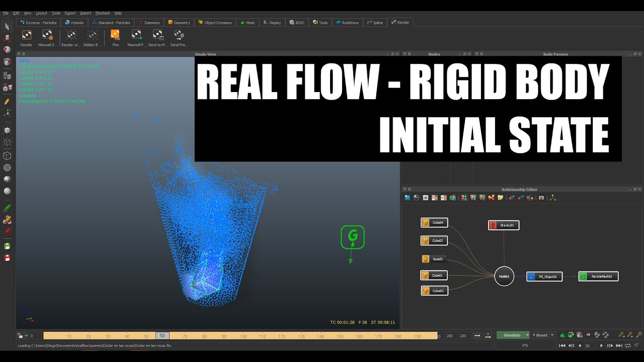
Task: Switch to the Hybrido shelf tab
Action: (x=74, y=23)
